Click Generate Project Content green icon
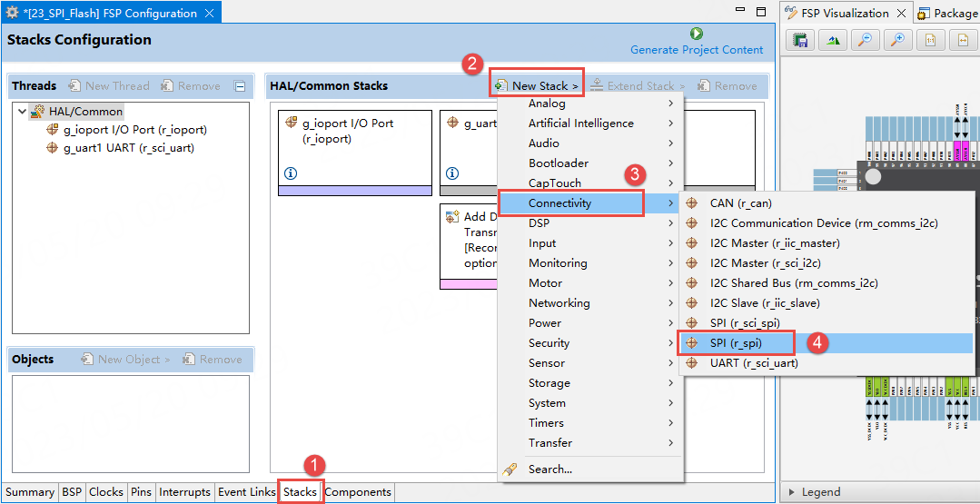 [x=697, y=34]
